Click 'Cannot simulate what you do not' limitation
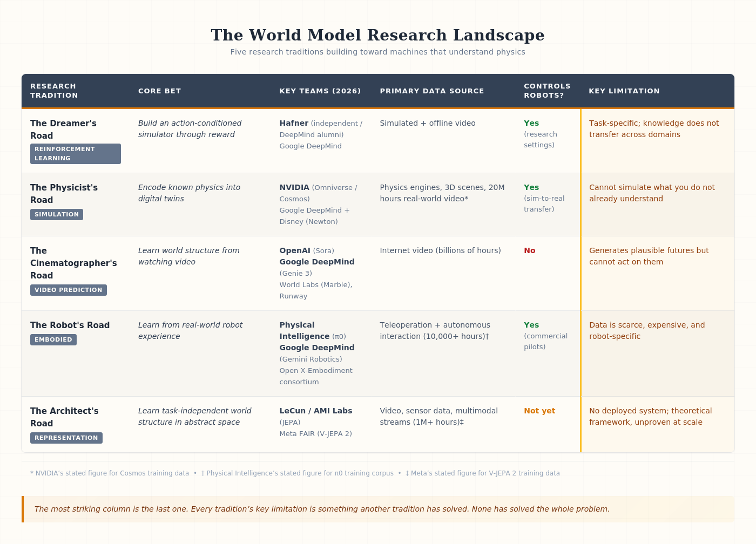 pos(652,193)
